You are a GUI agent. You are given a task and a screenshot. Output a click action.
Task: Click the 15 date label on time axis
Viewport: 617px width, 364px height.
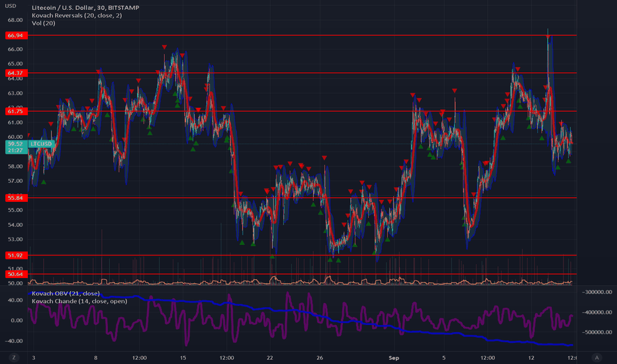coord(183,357)
